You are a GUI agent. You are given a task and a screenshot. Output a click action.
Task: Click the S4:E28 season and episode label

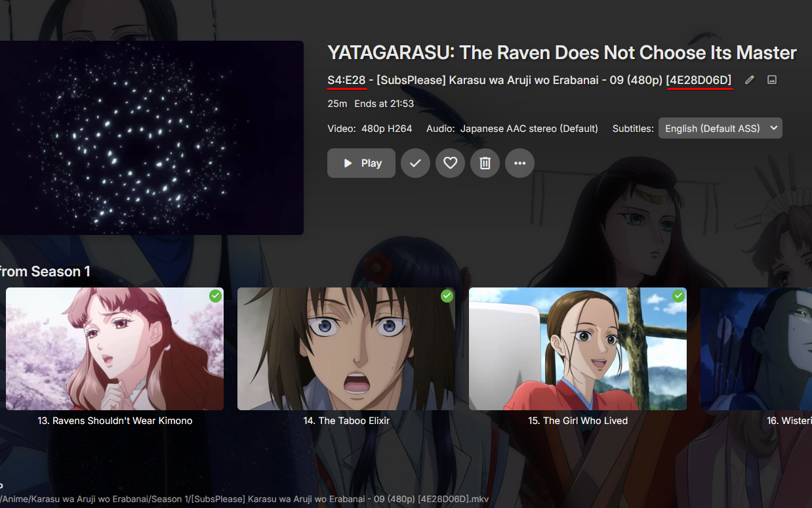pos(346,80)
